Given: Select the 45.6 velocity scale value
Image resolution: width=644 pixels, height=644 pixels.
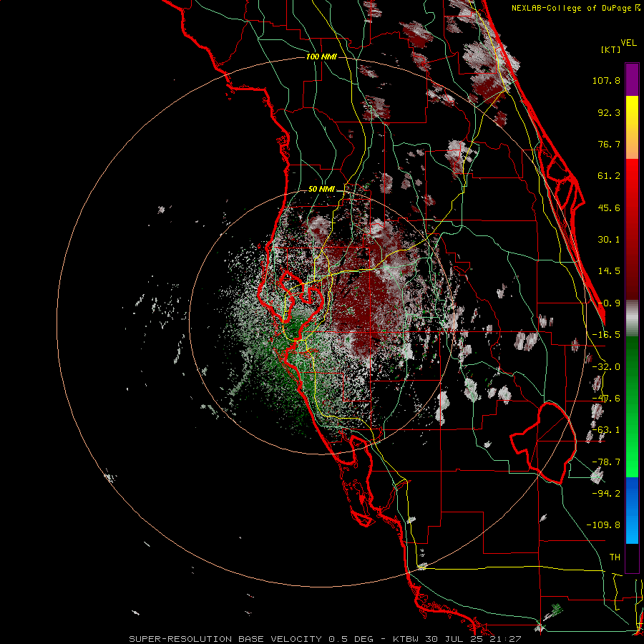Looking at the screenshot, I should click(609, 208).
